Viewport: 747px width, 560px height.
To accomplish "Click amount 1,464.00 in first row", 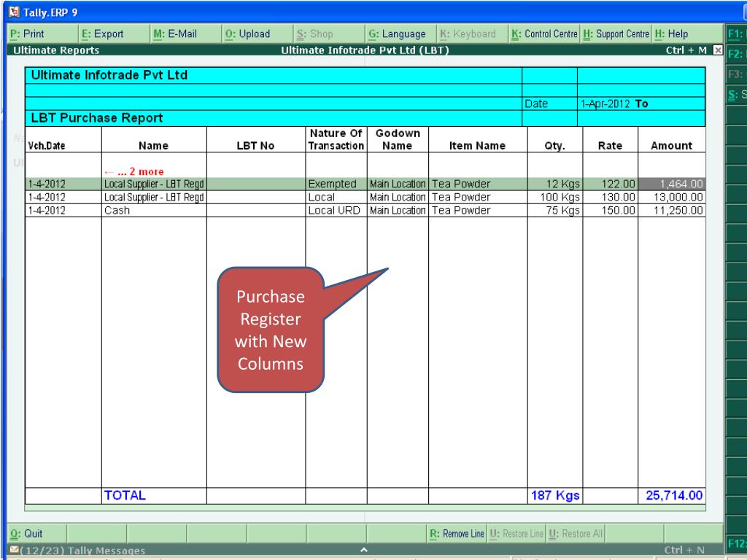I will (x=672, y=184).
